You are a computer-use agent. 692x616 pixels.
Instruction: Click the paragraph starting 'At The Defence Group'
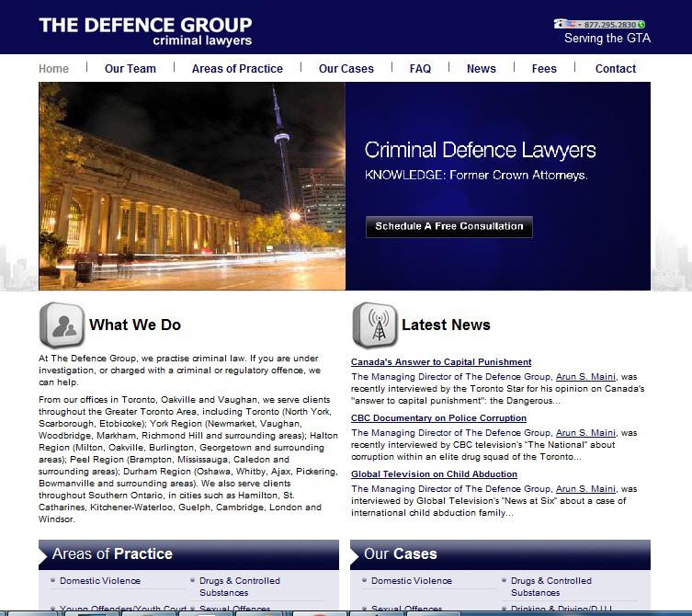coord(179,371)
